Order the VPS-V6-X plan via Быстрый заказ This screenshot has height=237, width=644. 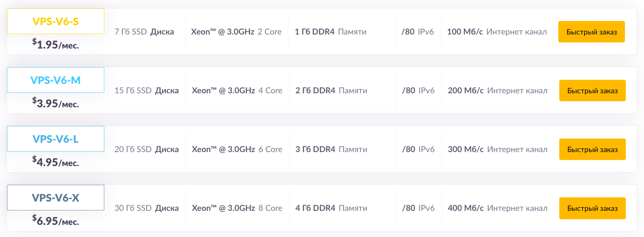tap(592, 208)
